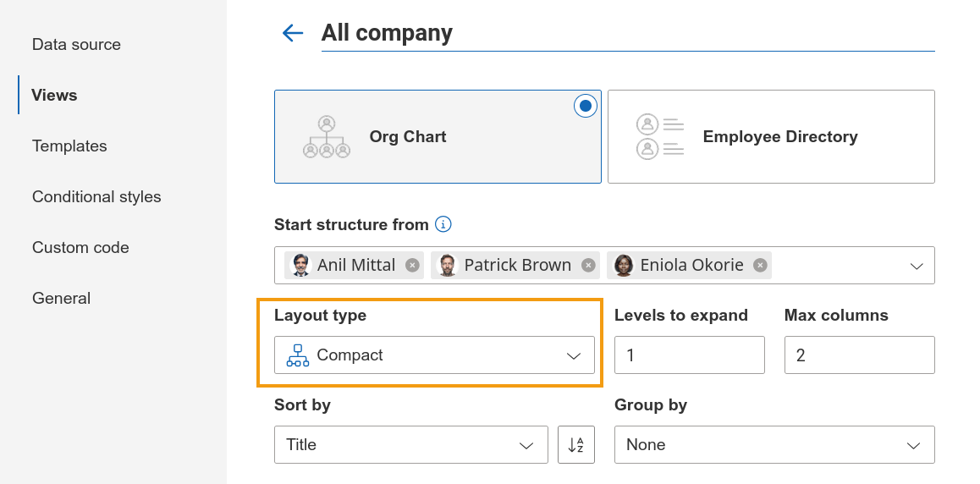Open the Templates section
980x484 pixels.
point(69,146)
